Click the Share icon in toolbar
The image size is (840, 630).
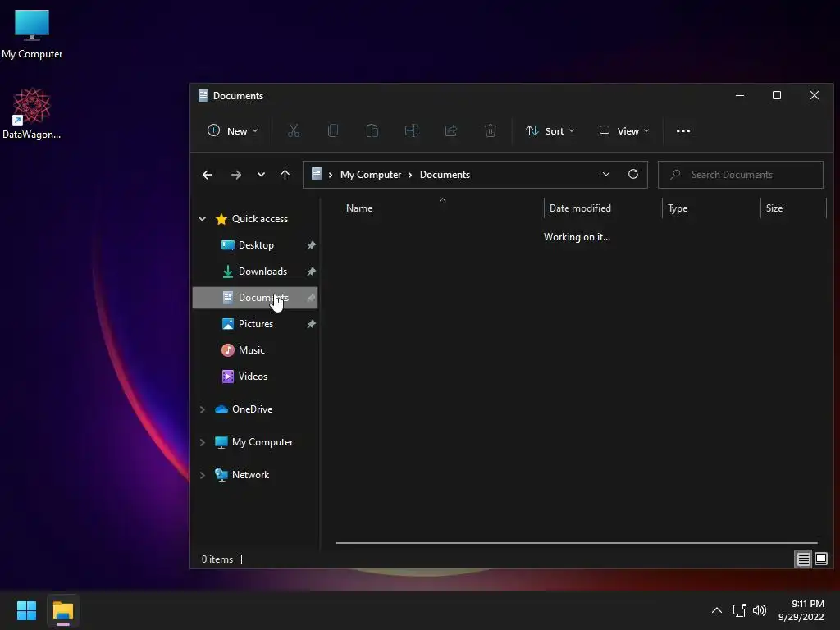tap(451, 130)
